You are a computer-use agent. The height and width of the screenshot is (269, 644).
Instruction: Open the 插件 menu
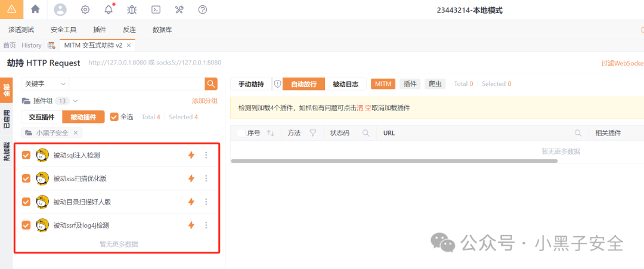pos(100,30)
